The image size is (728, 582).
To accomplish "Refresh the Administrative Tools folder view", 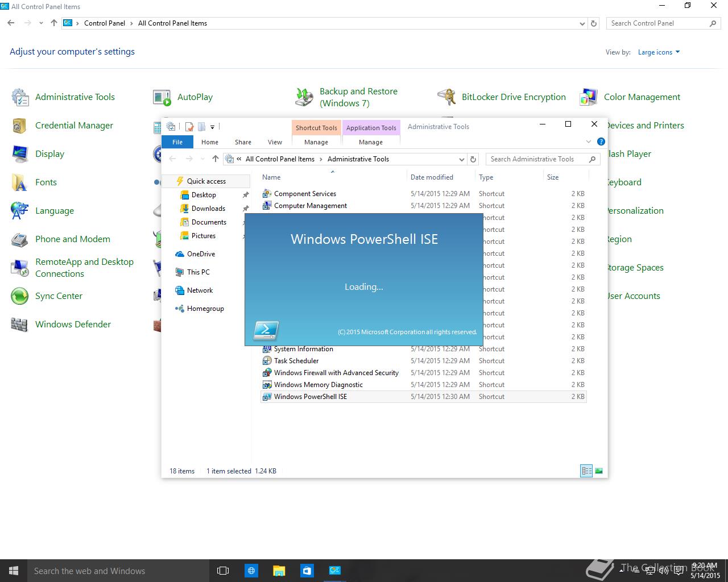I will coord(473,159).
